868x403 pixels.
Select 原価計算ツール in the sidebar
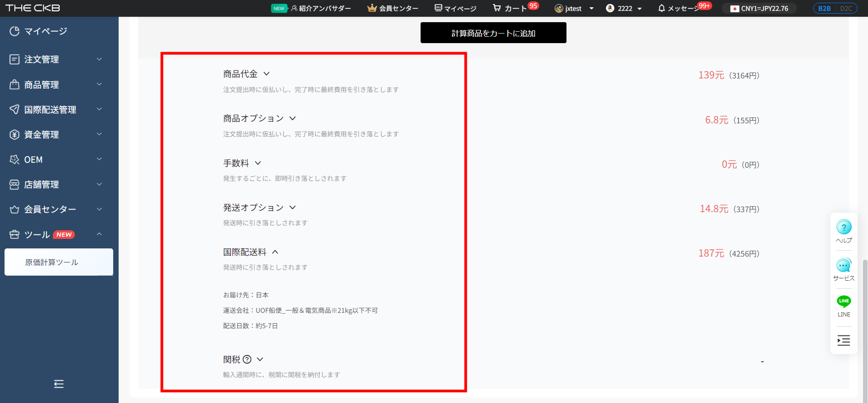click(59, 262)
